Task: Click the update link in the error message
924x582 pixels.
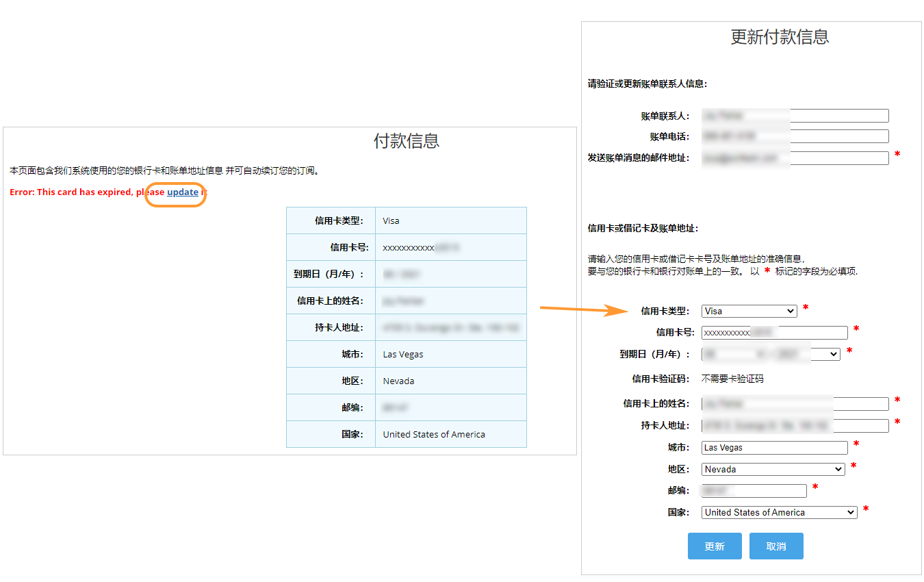Action: (x=182, y=192)
